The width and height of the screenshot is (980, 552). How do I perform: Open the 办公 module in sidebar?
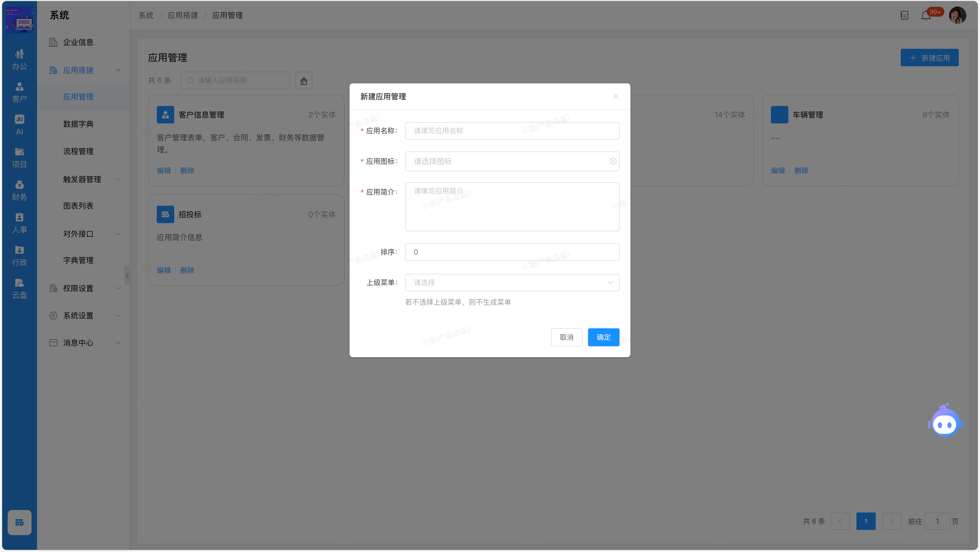coord(19,60)
